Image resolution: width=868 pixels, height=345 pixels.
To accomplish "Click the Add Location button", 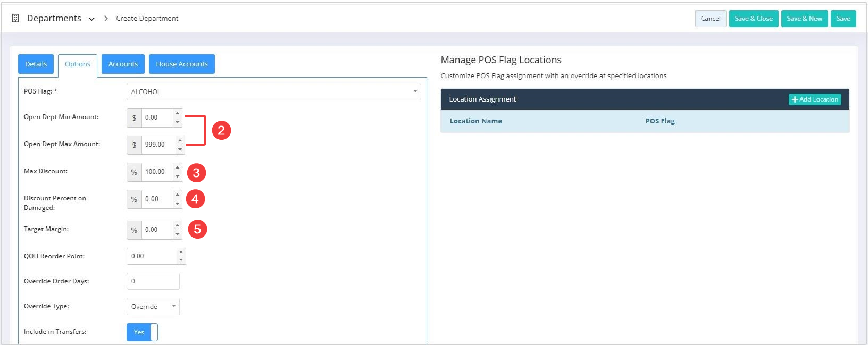I will [815, 99].
